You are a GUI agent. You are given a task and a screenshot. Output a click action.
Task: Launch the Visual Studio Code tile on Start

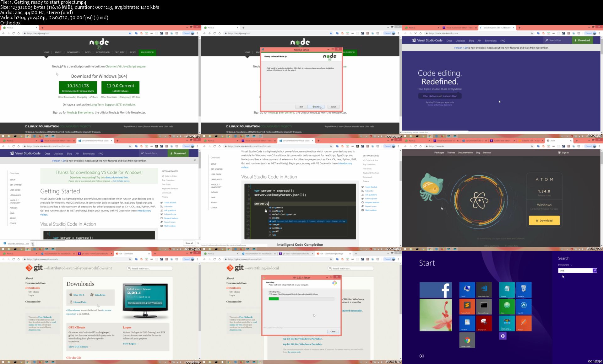484,290
